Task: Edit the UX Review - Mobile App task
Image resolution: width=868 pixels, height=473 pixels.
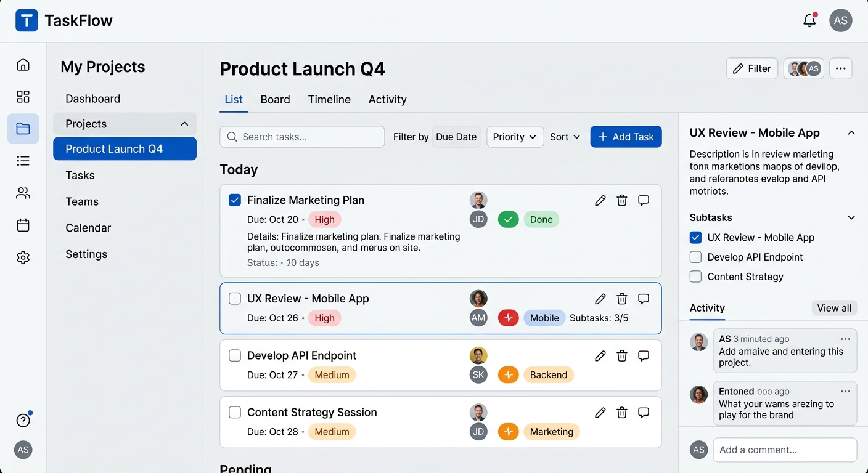Action: (600, 299)
